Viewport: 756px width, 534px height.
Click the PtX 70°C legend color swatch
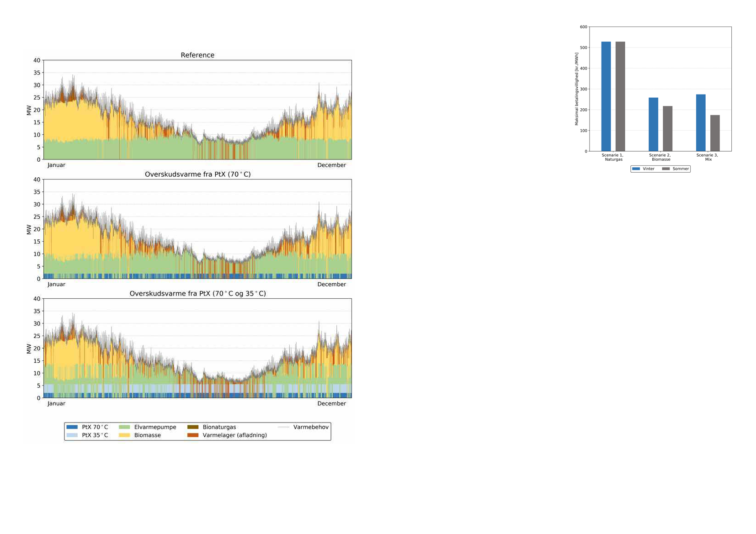[x=72, y=427]
